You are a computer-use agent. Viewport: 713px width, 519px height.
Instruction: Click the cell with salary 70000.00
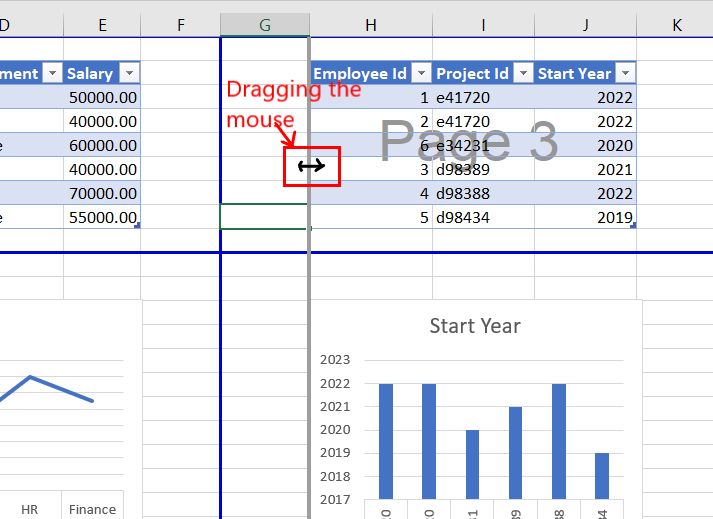tap(102, 193)
